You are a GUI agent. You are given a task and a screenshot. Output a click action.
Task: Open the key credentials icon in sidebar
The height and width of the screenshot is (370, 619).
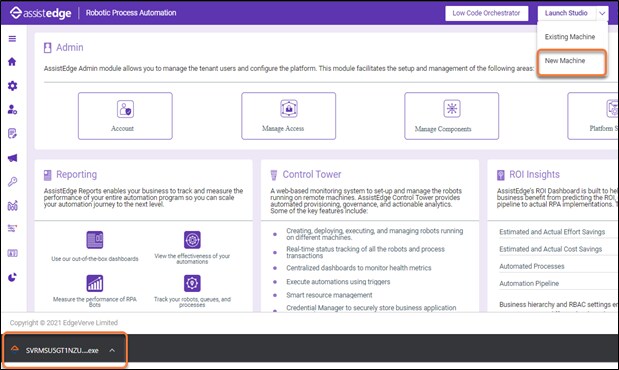coord(12,182)
